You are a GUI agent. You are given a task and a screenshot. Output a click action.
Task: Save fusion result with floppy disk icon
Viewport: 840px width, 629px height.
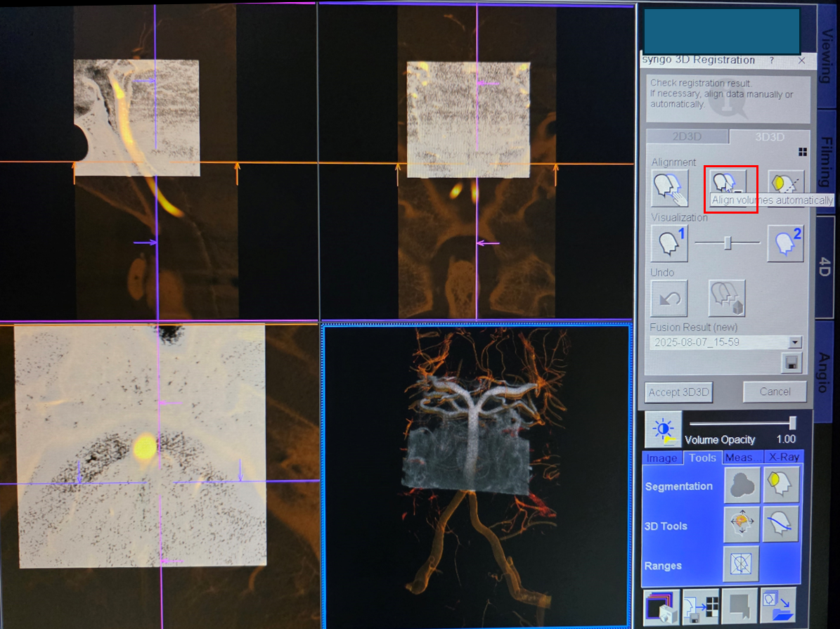pos(793,363)
